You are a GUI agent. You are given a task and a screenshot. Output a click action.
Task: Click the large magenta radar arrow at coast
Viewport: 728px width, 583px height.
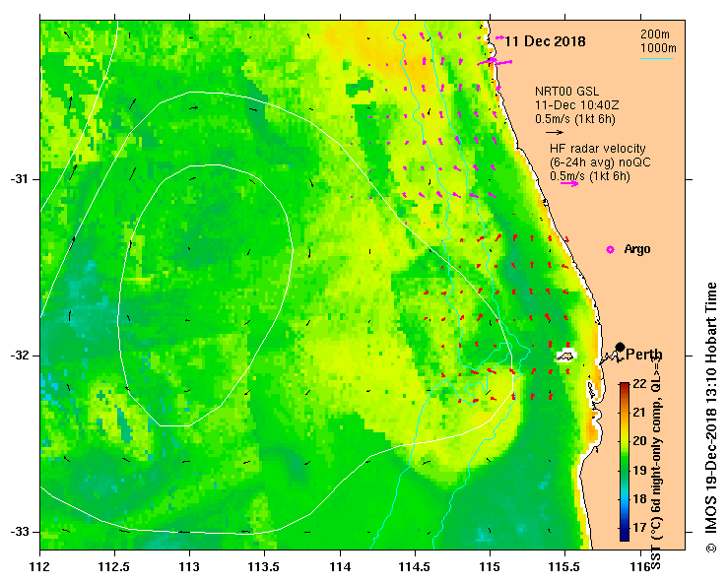click(x=495, y=61)
